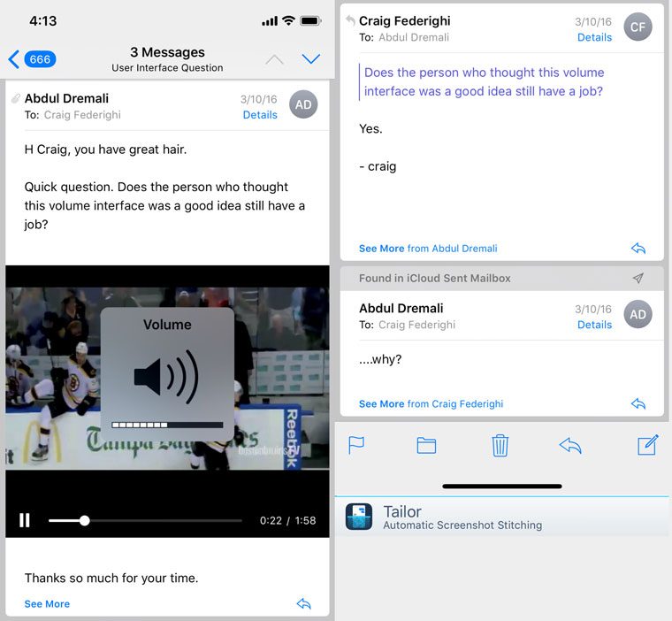
Task: Click the video progress scrubber knob
Action: pyautogui.click(x=84, y=521)
